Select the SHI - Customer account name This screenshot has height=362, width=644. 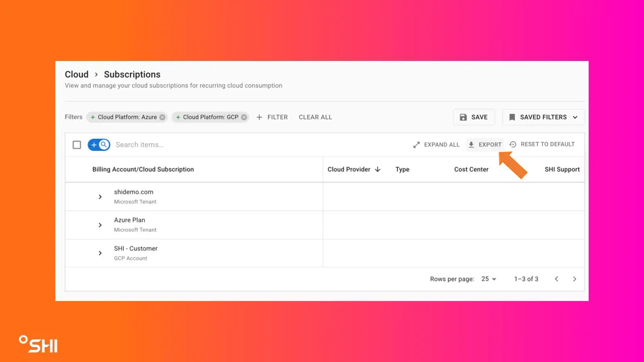tap(136, 249)
